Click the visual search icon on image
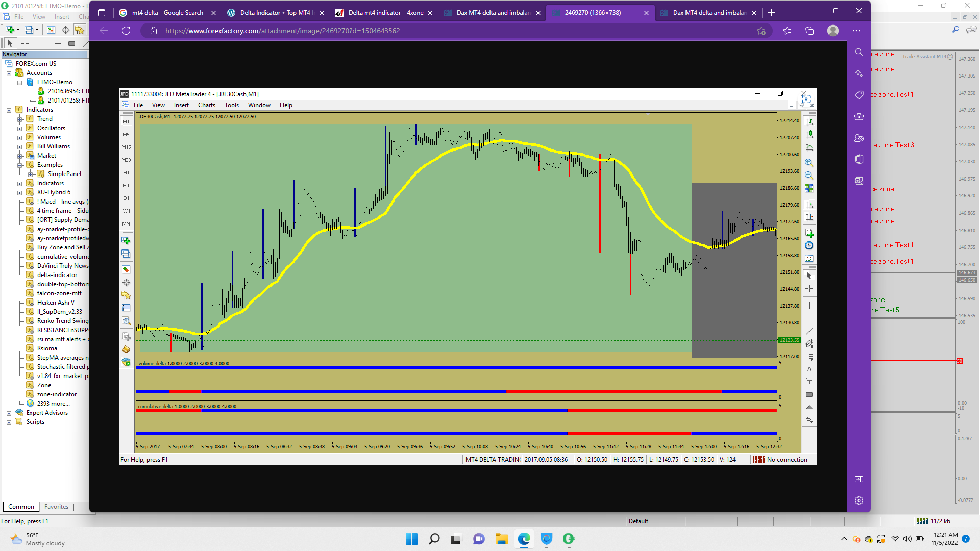Image resolution: width=980 pixels, height=551 pixels. point(806,99)
